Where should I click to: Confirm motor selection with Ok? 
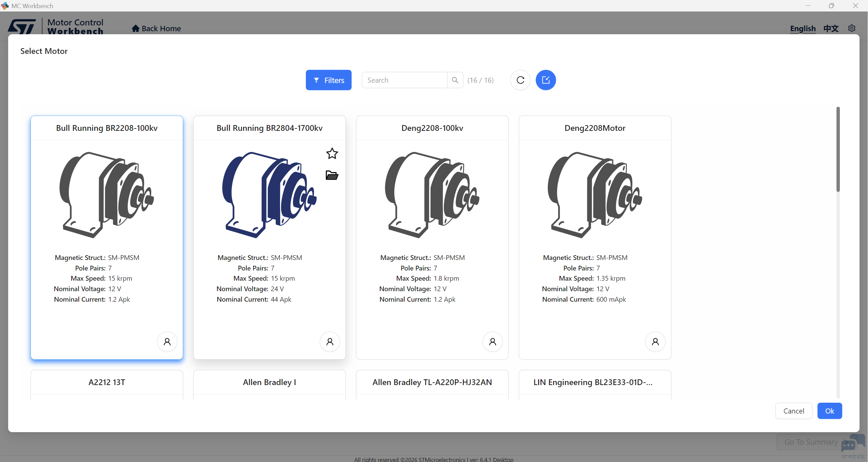830,411
